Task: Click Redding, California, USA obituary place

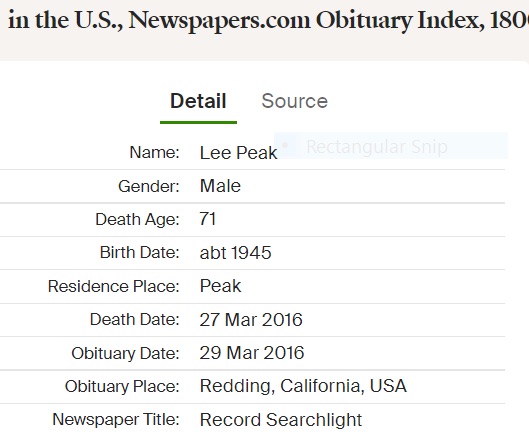Action: click(303, 386)
